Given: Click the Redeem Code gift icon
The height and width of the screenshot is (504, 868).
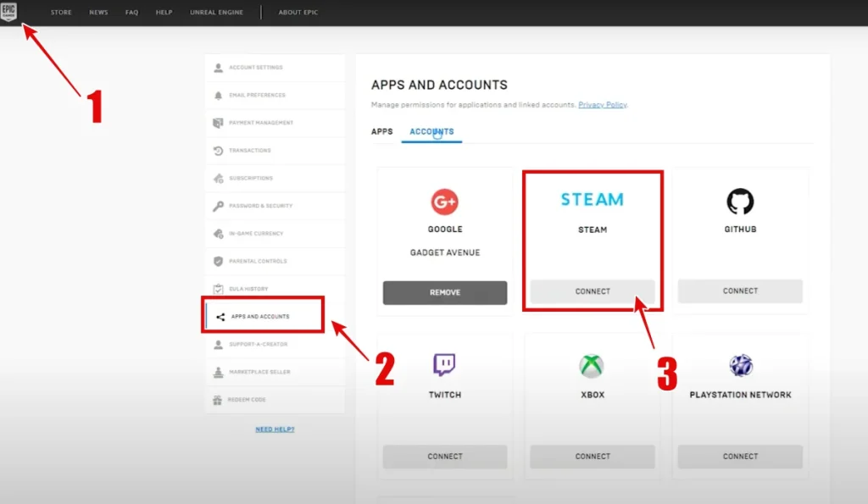Looking at the screenshot, I should click(x=218, y=400).
